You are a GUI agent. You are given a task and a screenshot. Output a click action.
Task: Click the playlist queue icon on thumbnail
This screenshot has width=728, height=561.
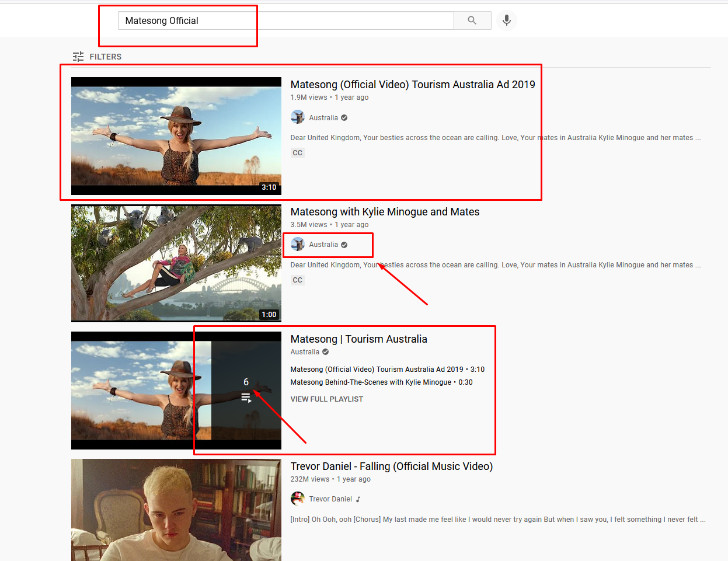click(x=246, y=398)
